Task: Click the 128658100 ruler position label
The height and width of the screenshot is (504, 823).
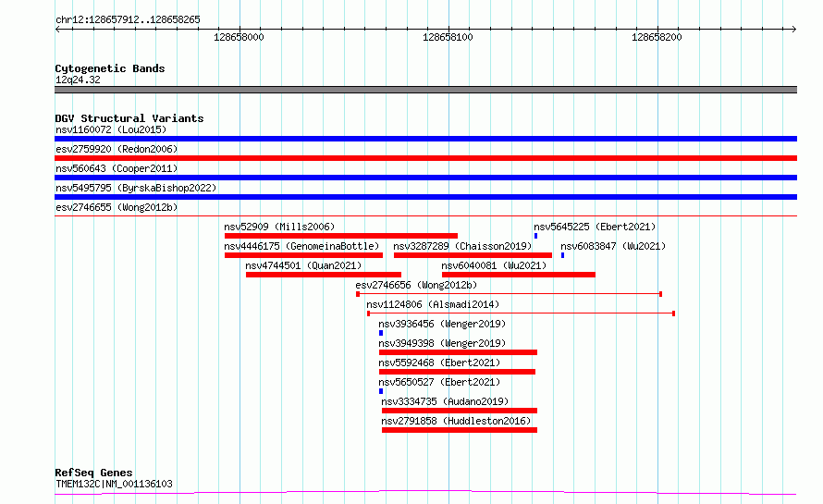Action: click(448, 37)
